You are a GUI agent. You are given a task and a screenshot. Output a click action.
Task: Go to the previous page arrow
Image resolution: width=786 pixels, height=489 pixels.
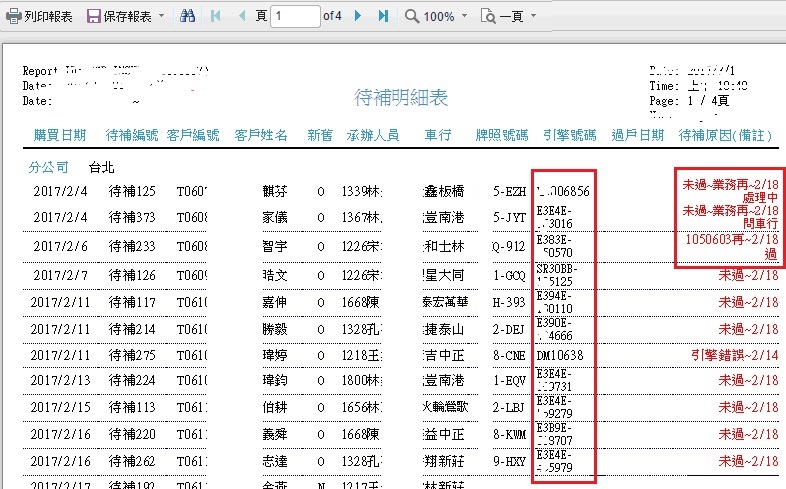pyautogui.click(x=240, y=17)
